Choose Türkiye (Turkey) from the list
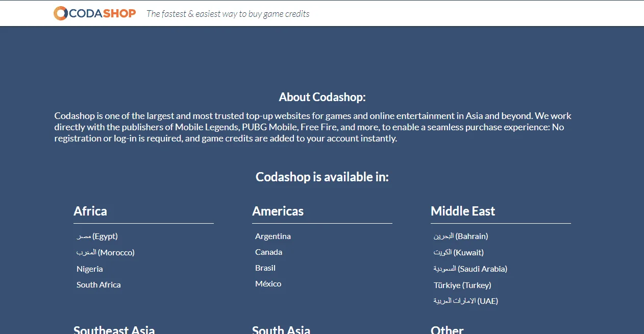Screen dimensions: 644x334 462,285
